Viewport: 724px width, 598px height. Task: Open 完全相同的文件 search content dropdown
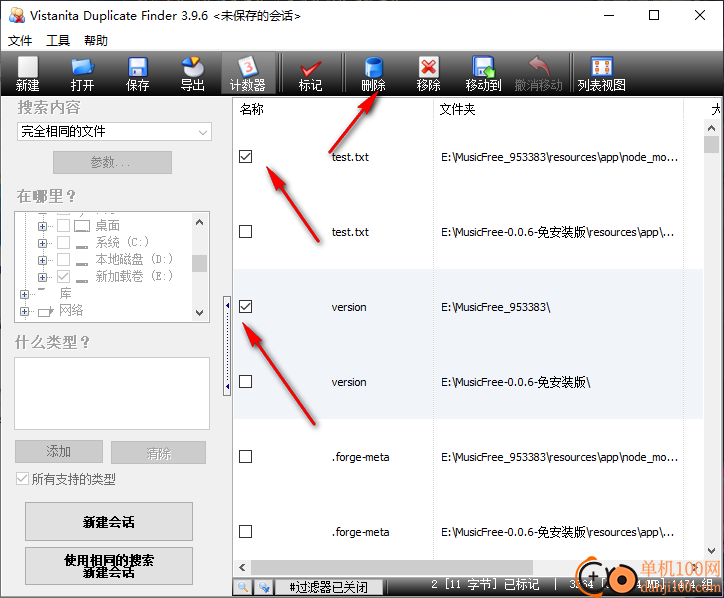115,132
